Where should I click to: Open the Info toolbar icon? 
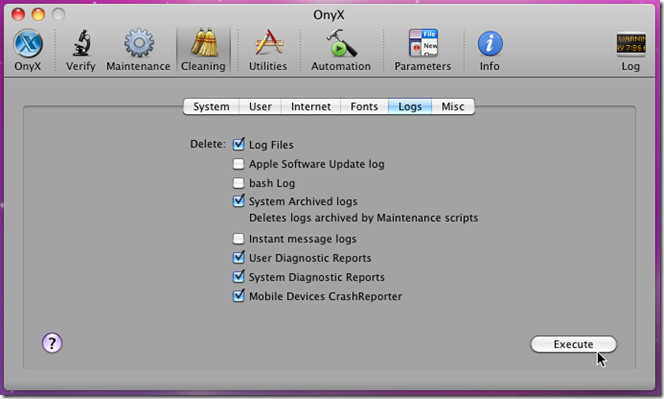coord(490,44)
